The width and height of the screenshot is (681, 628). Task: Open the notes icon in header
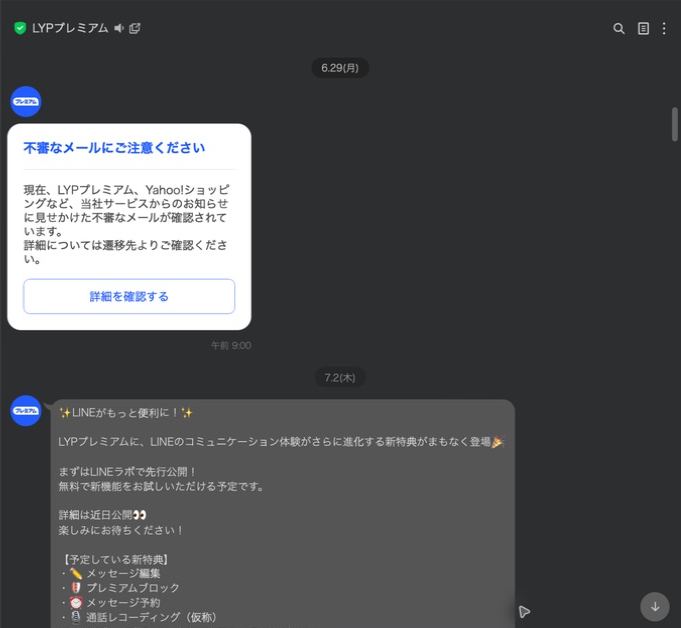point(643,29)
